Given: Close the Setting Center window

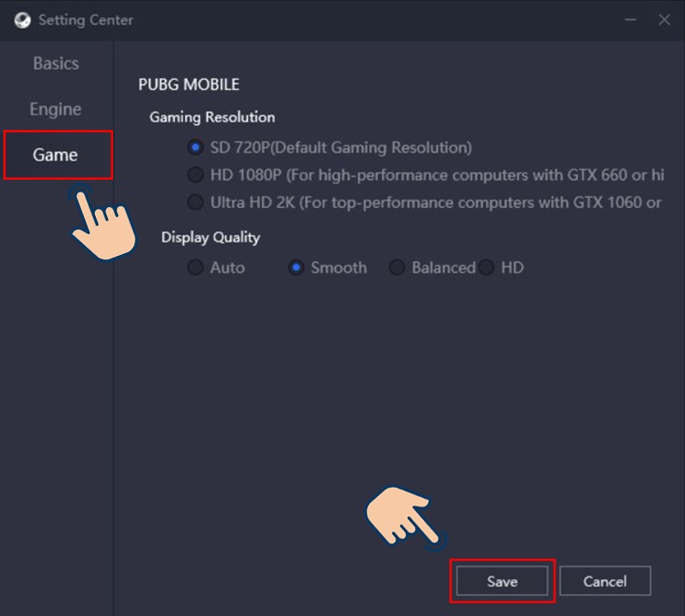Looking at the screenshot, I should pos(664,20).
